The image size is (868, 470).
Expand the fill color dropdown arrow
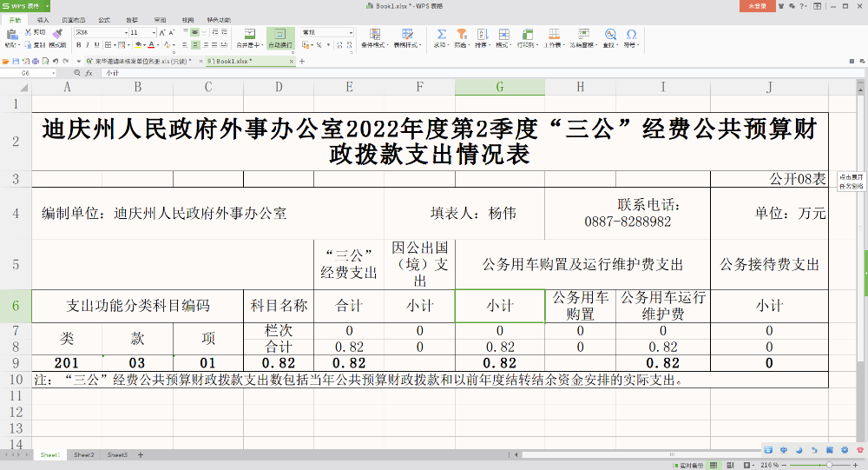(144, 45)
